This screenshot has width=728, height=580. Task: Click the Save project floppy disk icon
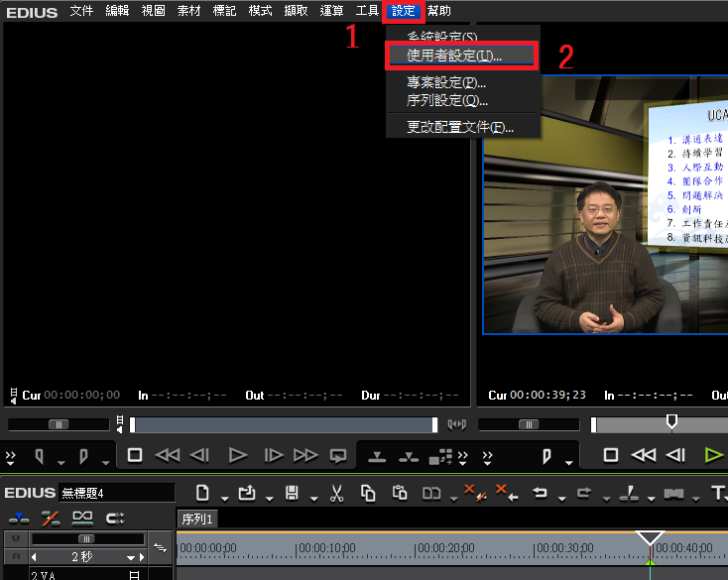[292, 493]
